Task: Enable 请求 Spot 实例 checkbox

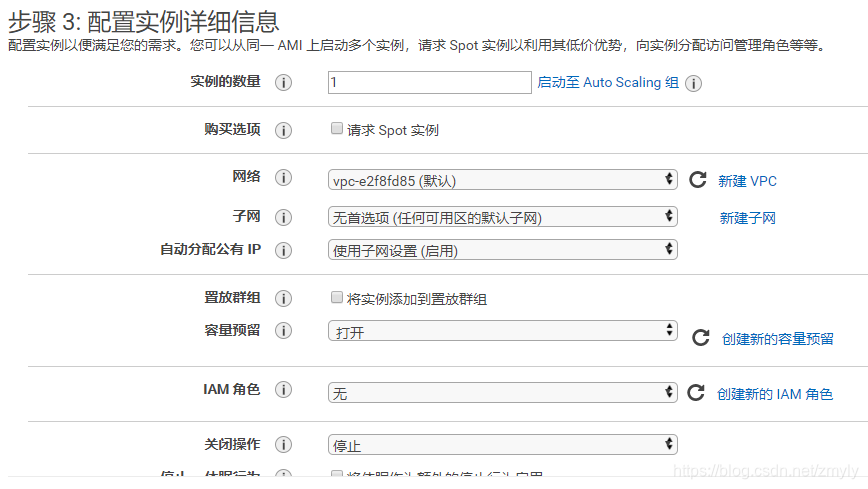Action: (x=337, y=129)
